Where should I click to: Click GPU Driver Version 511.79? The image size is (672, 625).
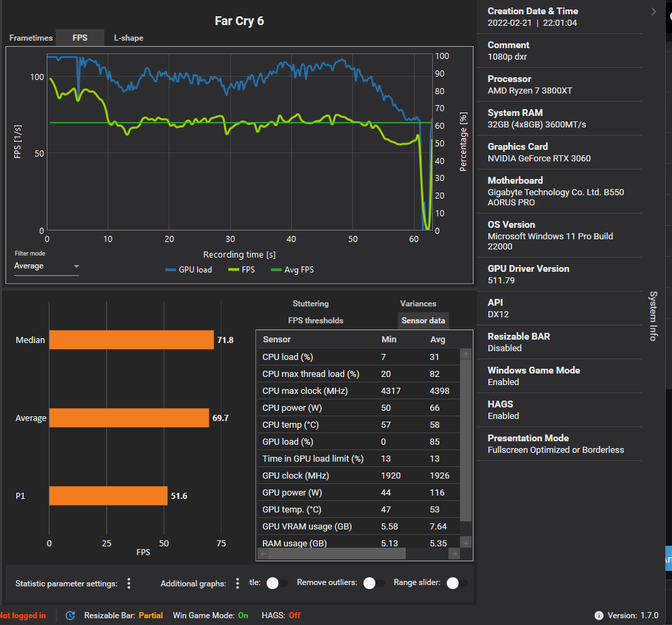560,275
